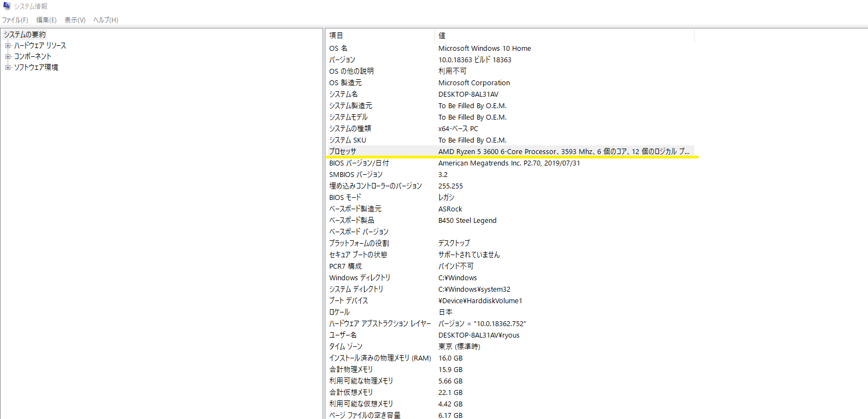This screenshot has height=419, width=868.
Task: Open the 編集(E) menu
Action: (46, 20)
